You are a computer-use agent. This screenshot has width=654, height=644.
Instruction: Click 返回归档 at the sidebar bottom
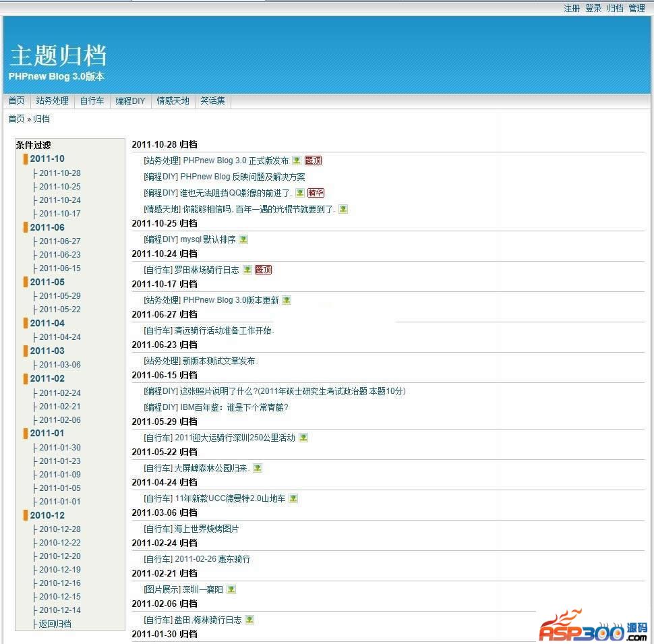(x=55, y=624)
